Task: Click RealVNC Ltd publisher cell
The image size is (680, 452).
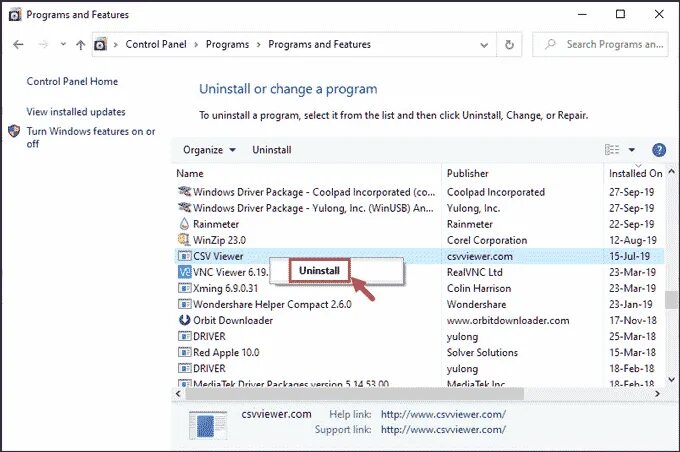Action: coord(475,272)
